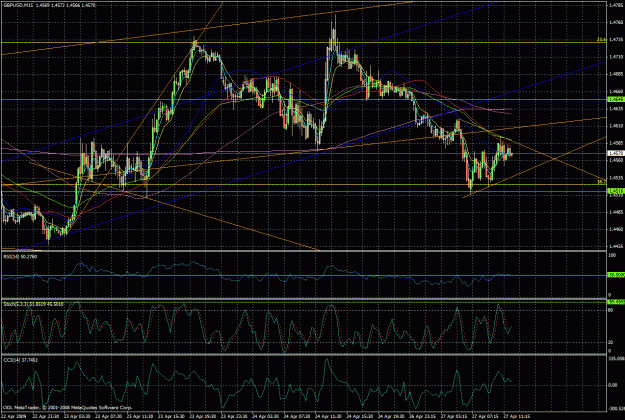Screen dimensions: 625x420
Task: Click the green 1.4515 price tag
Action: click(x=615, y=191)
